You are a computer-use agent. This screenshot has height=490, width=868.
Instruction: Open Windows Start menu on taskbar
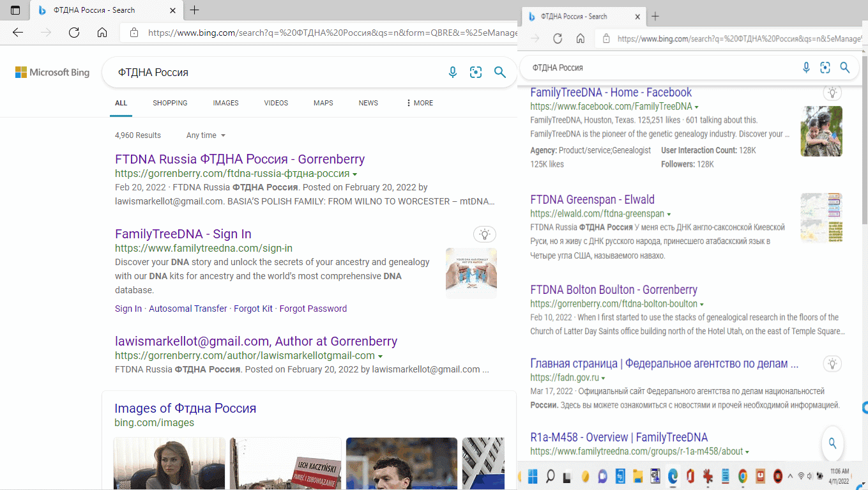[533, 476]
